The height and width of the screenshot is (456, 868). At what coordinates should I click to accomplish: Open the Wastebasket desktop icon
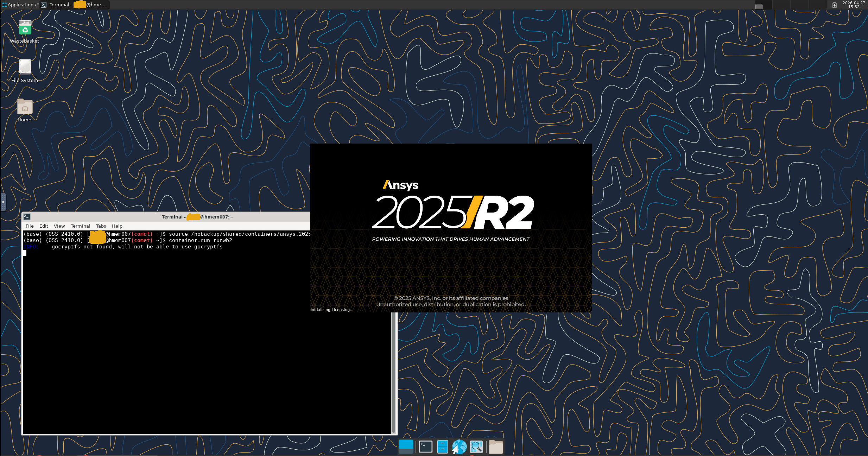pos(25,32)
